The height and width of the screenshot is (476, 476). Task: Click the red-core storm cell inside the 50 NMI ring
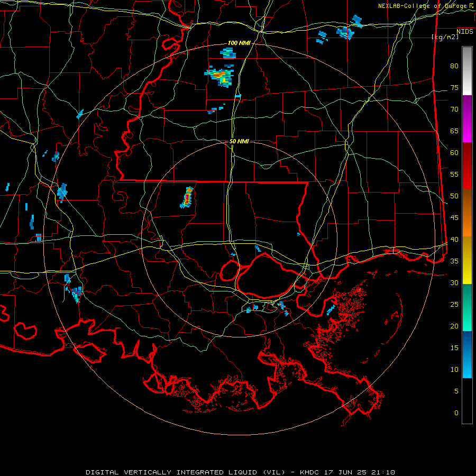pyautogui.click(x=187, y=198)
